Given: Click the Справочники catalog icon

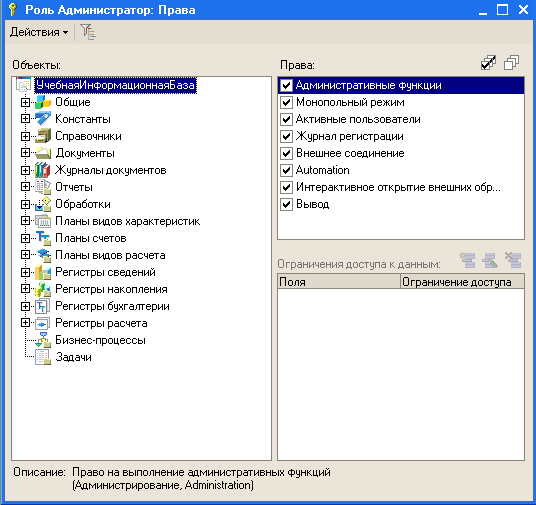Looking at the screenshot, I should point(43,136).
